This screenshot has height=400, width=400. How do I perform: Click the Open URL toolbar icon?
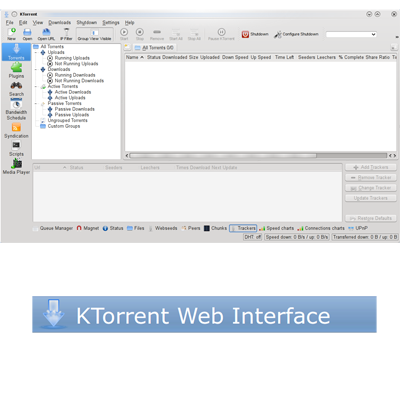tap(46, 34)
